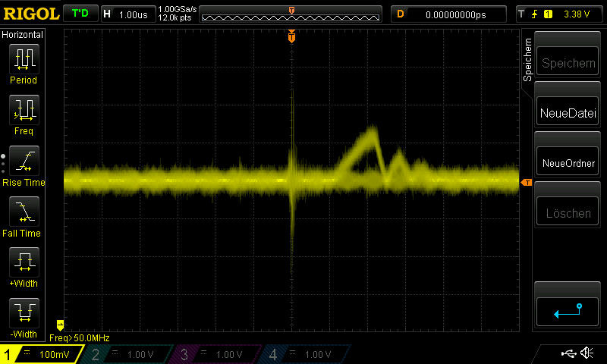Click the RIGOL logo

(x=31, y=14)
